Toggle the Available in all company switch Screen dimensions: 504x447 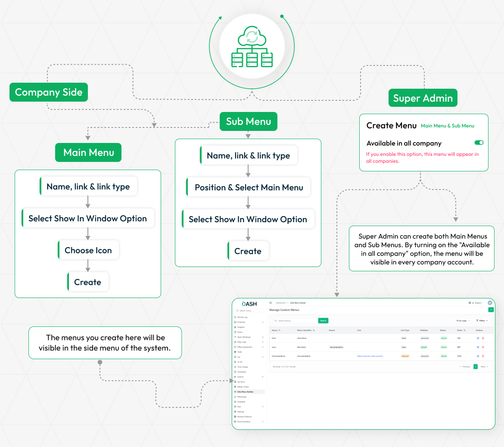click(479, 143)
